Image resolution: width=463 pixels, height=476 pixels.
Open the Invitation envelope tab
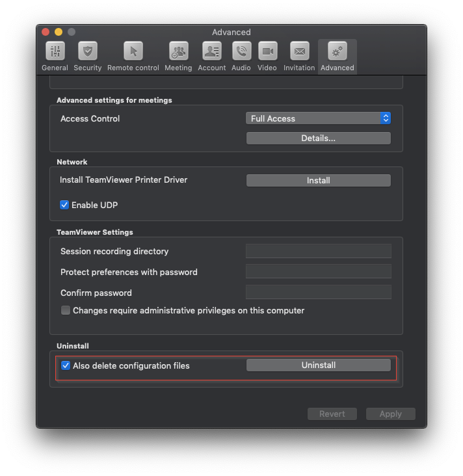click(x=299, y=57)
